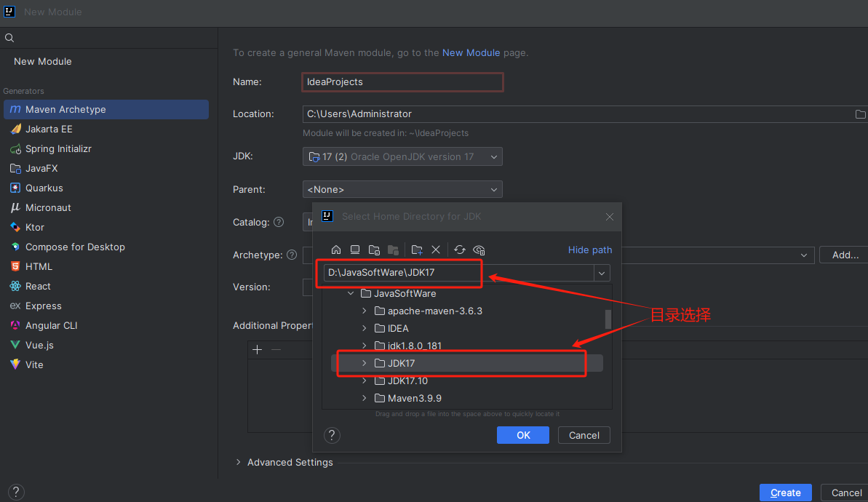Screen dimensions: 868x502
Task: Click OK in JDK directory dialog
Action: point(523,435)
